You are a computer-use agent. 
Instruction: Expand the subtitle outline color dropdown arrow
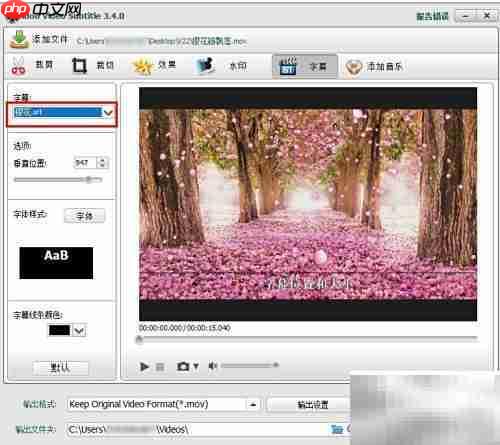pyautogui.click(x=79, y=330)
